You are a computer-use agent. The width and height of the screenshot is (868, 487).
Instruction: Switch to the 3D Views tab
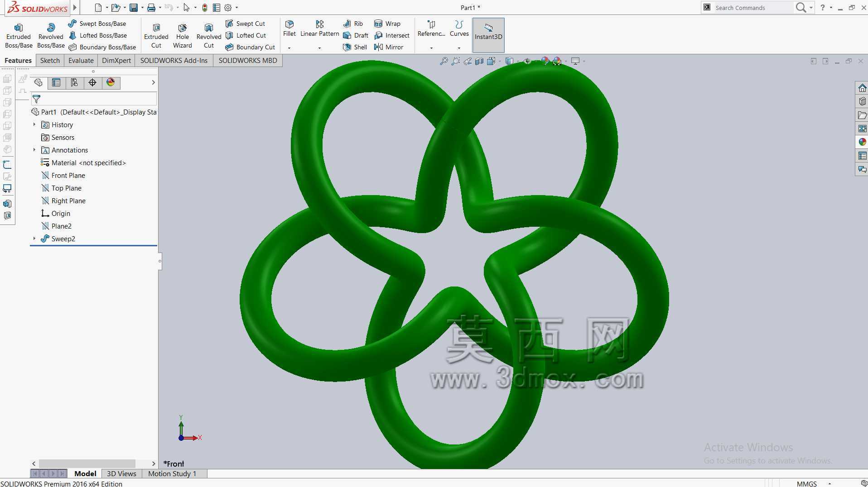coord(121,474)
